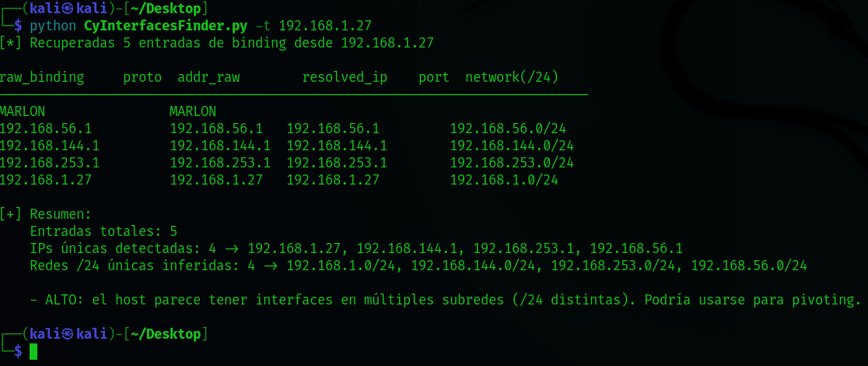Click 192.168.56.0/24 in the network column
Image resolution: width=868 pixels, height=366 pixels.
(x=508, y=128)
